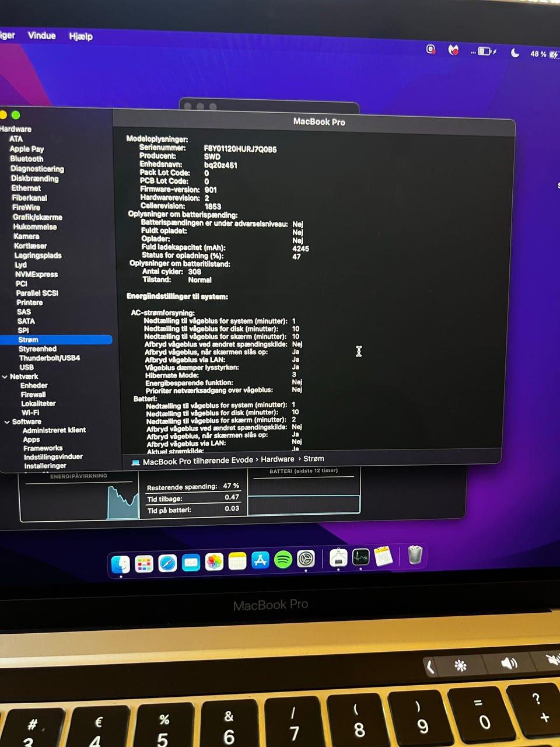Click System Information chip icon in Dock

[338, 558]
